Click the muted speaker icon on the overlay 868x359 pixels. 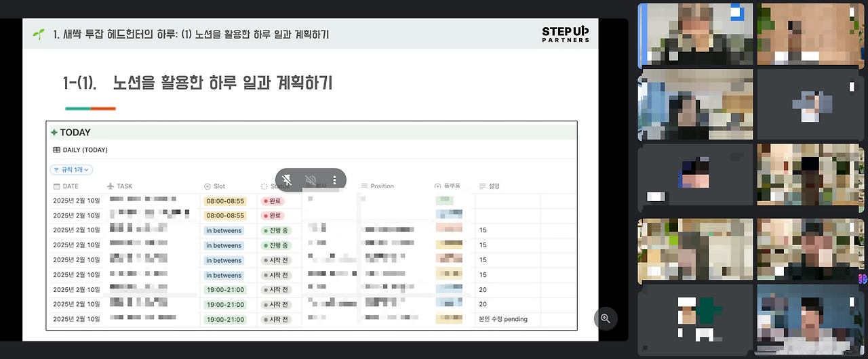[311, 180]
